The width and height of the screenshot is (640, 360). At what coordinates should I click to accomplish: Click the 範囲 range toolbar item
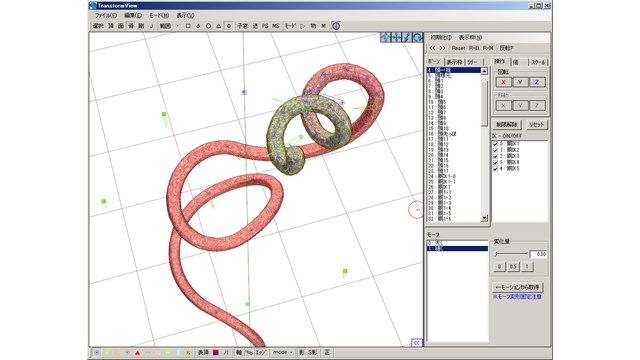[x=165, y=26]
